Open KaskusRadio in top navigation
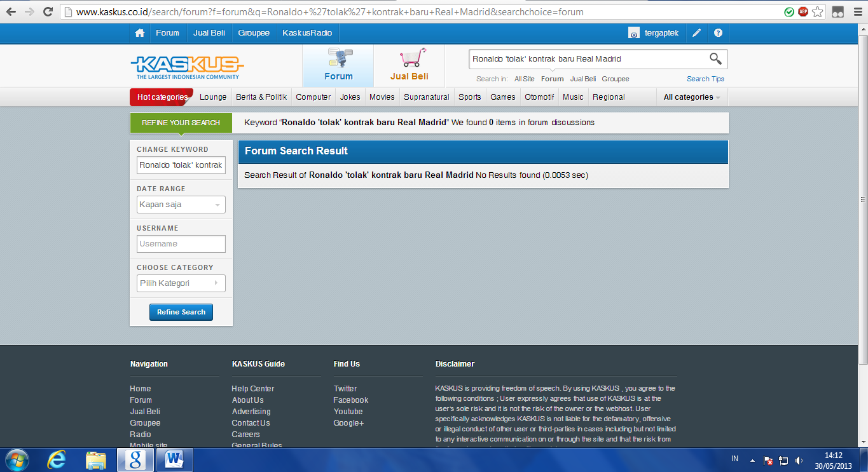This screenshot has width=868, height=472. [307, 33]
